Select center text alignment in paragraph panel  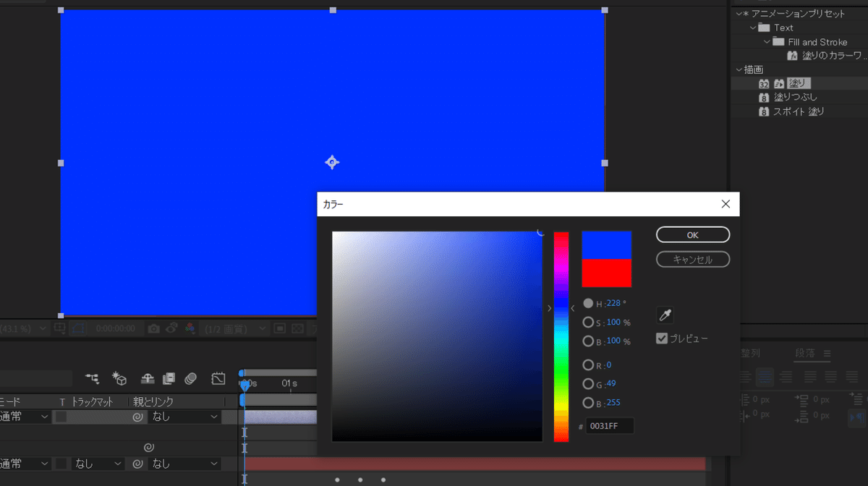[x=765, y=377]
